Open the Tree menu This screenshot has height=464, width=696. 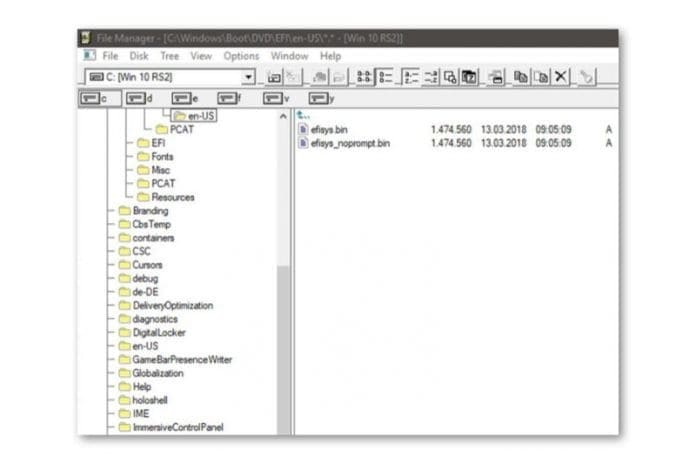[x=169, y=56]
